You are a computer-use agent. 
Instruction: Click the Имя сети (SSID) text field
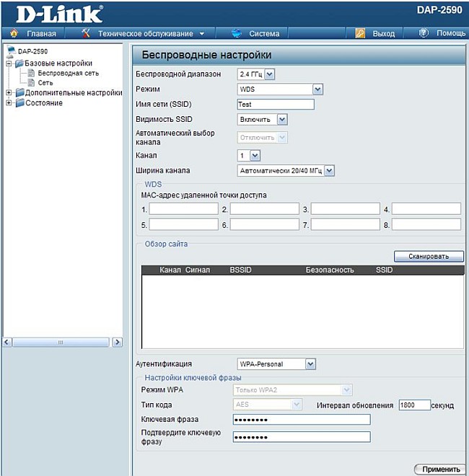pos(276,104)
